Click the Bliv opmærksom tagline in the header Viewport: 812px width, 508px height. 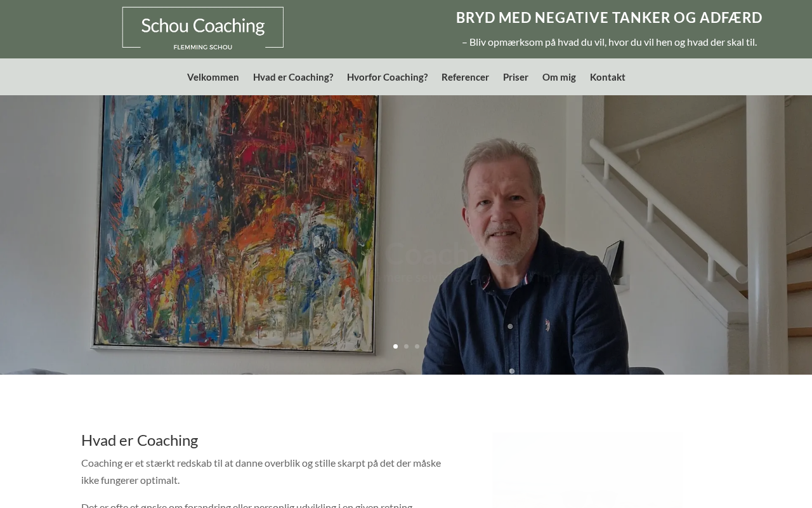[609, 42]
